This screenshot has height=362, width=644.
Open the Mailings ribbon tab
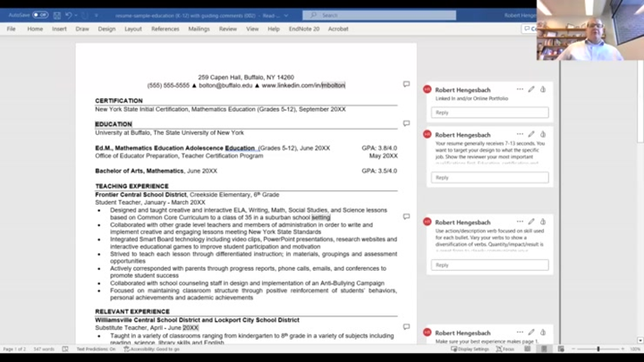click(199, 29)
